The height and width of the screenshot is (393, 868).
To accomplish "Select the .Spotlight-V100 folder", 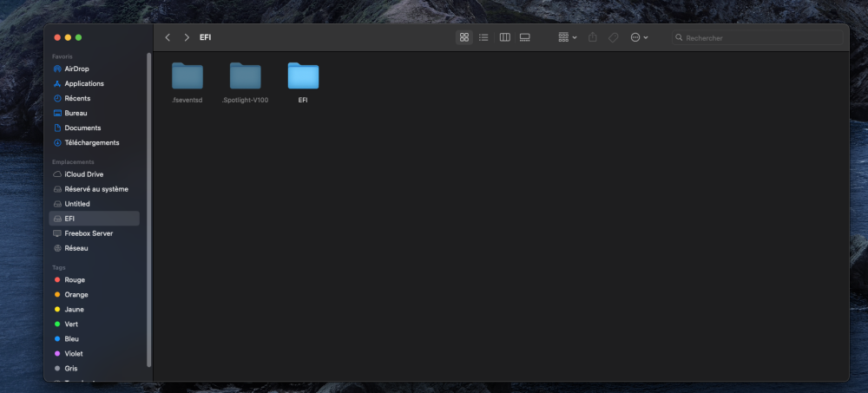I will (x=246, y=83).
